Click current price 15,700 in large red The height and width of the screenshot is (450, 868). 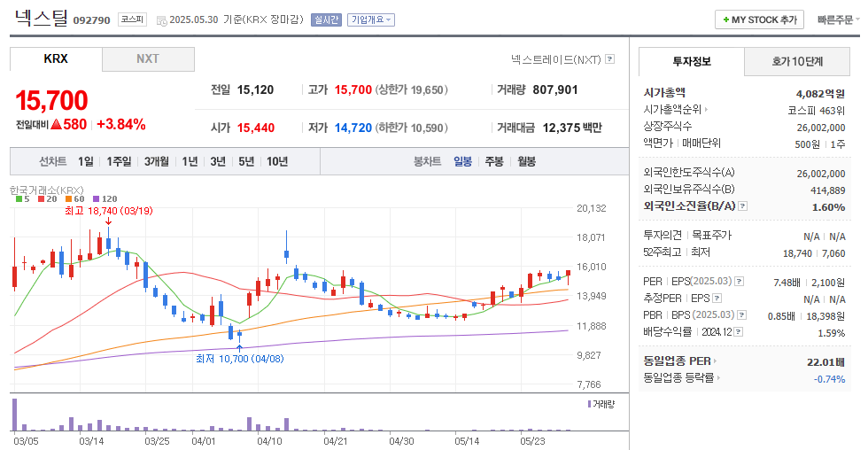point(52,101)
